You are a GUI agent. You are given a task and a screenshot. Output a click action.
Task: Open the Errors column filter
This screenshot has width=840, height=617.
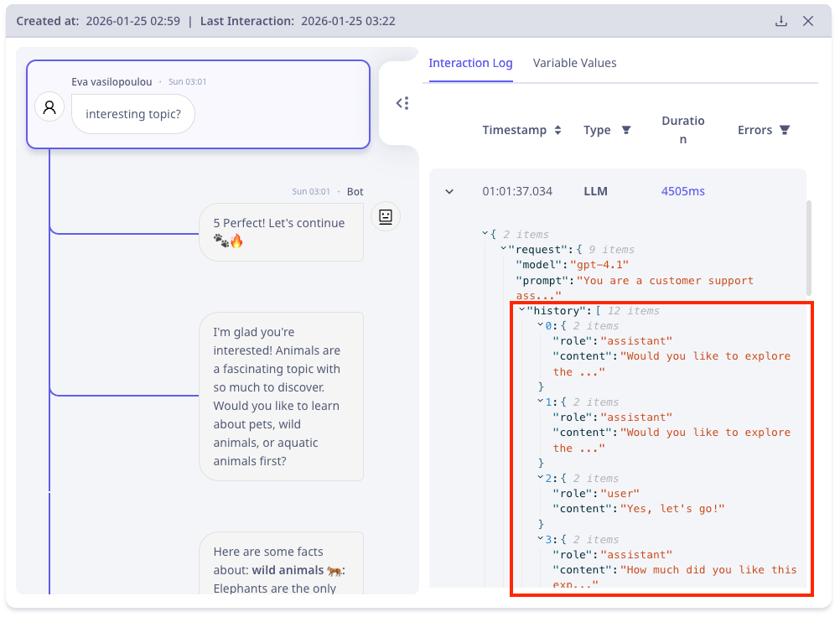785,130
